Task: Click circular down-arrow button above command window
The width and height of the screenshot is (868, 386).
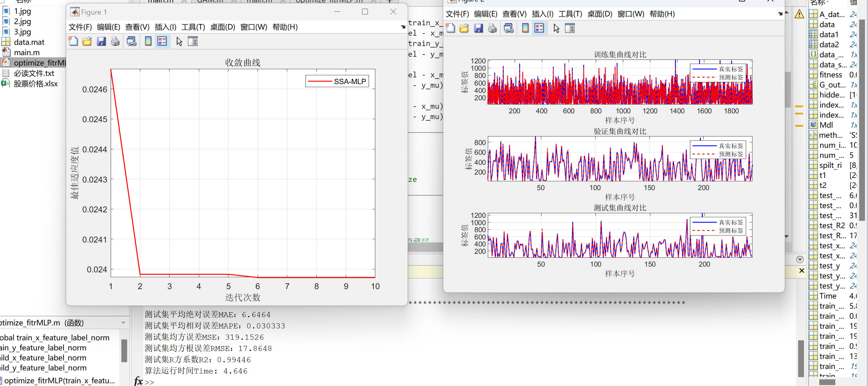Action: [x=800, y=259]
